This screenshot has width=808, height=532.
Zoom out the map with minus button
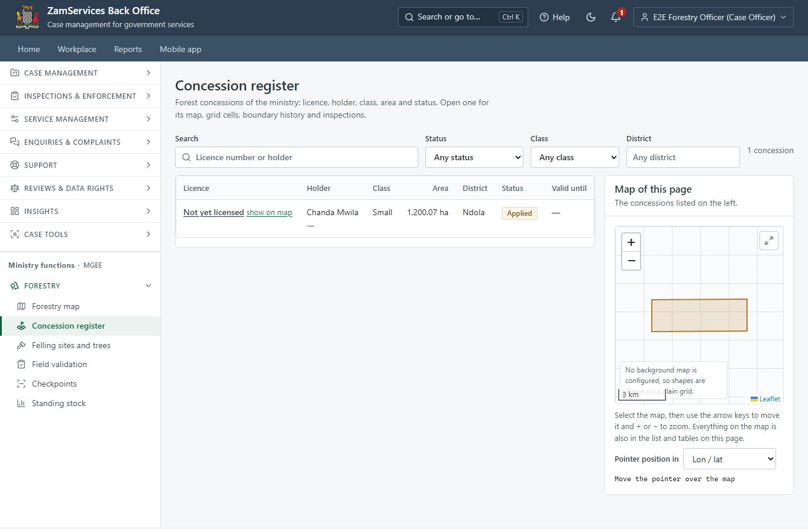[631, 261]
